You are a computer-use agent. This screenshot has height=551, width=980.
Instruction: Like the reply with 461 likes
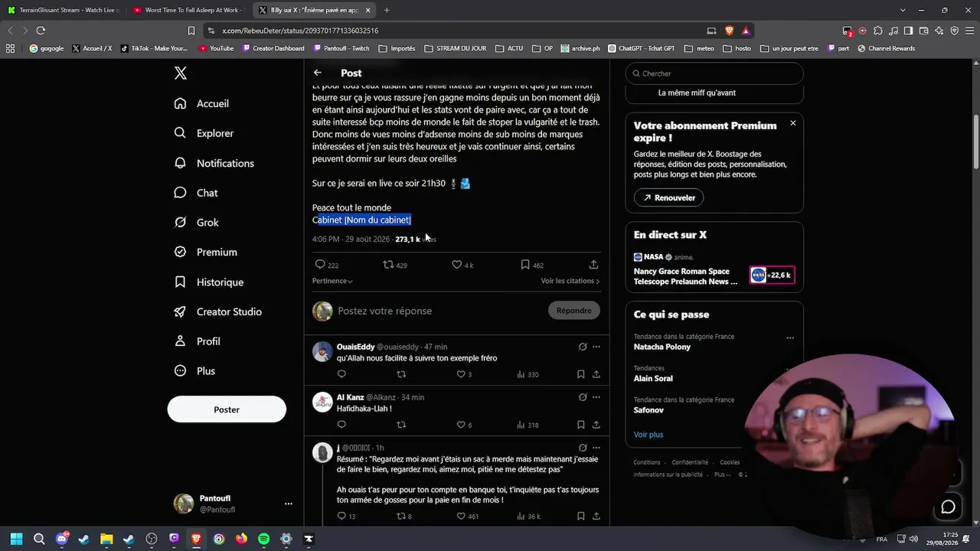coord(461,517)
